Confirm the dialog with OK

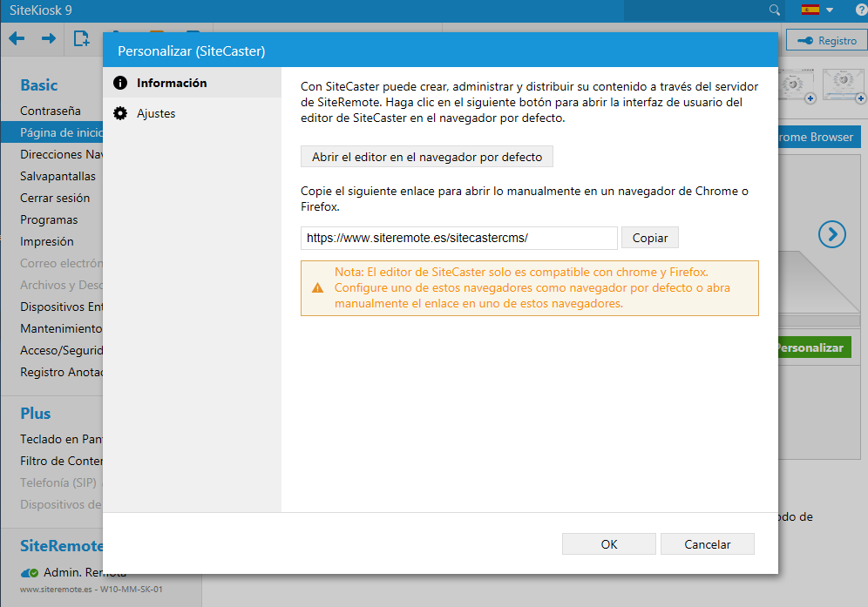609,544
